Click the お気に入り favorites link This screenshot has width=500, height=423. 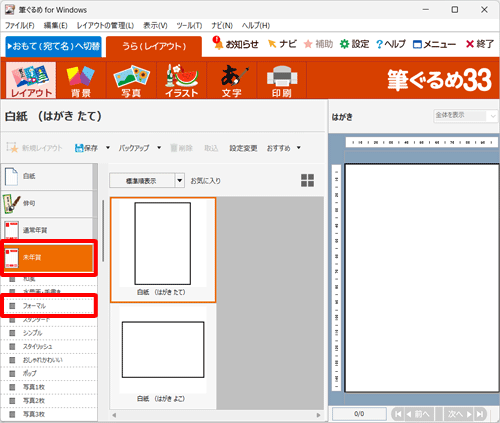click(x=206, y=181)
